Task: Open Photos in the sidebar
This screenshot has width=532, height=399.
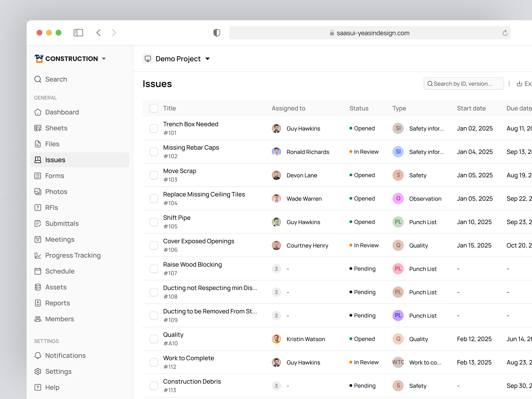Action: click(x=80, y=192)
